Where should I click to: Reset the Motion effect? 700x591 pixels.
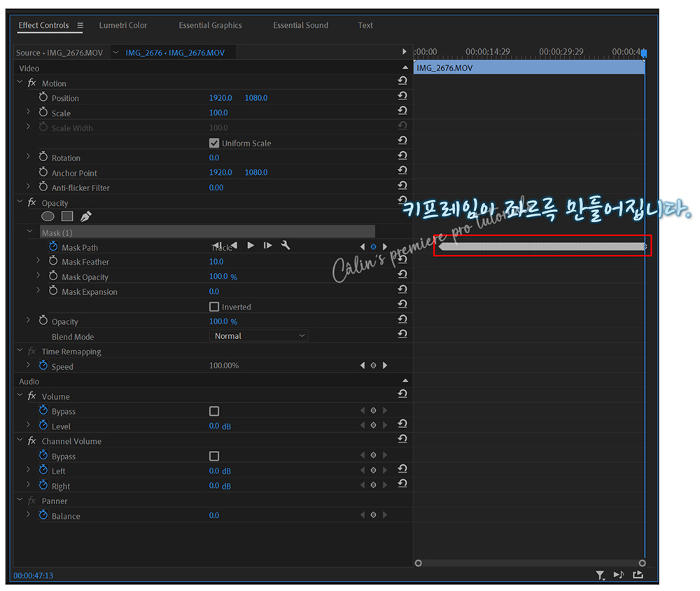coord(402,81)
